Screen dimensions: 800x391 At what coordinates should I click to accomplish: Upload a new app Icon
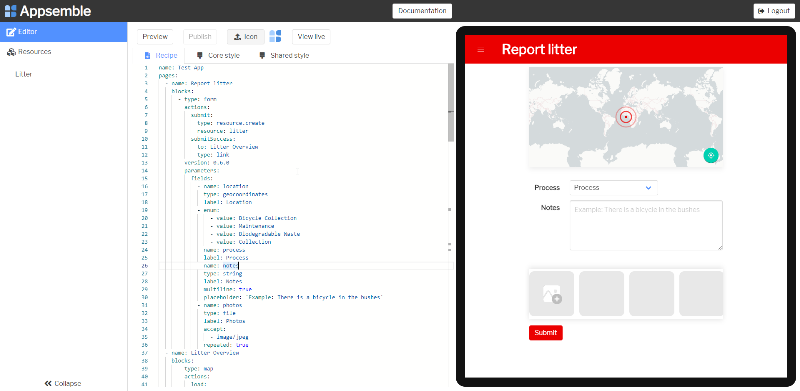[x=245, y=37]
